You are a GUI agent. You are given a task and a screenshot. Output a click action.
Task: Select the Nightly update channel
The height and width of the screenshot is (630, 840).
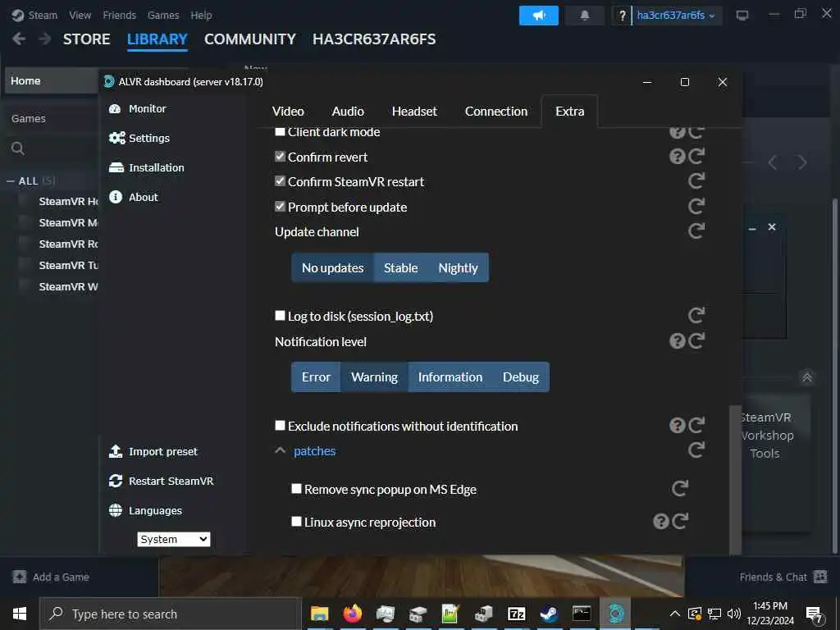click(458, 268)
